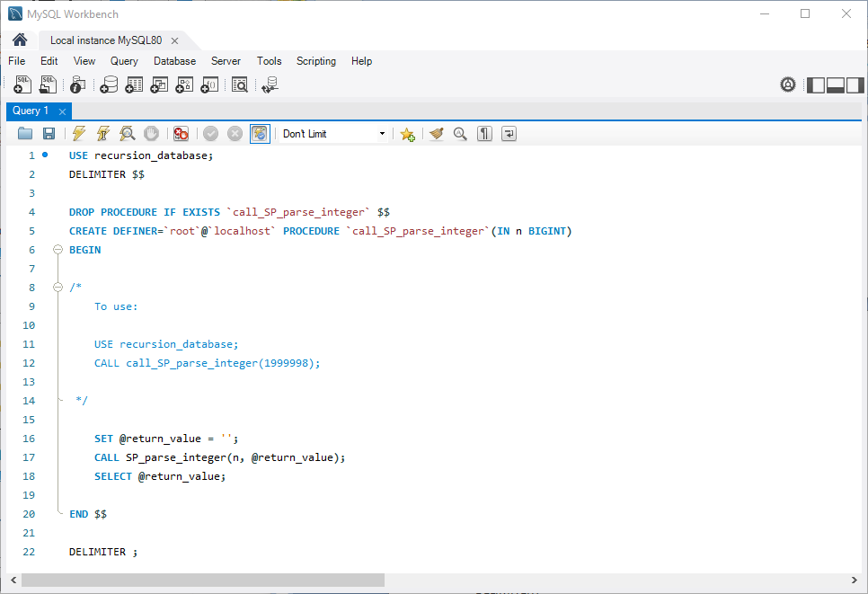Execute the SQL script with lightning bolt
868x594 pixels.
[x=79, y=134]
